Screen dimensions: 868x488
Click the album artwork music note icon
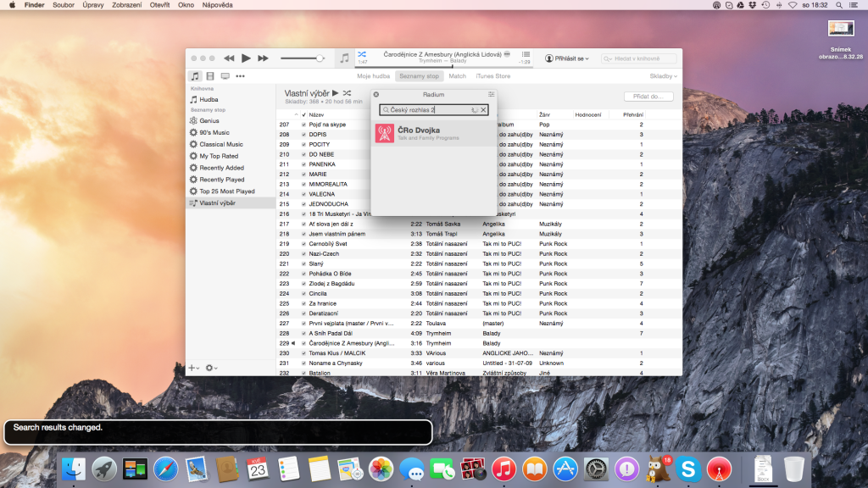coord(344,58)
